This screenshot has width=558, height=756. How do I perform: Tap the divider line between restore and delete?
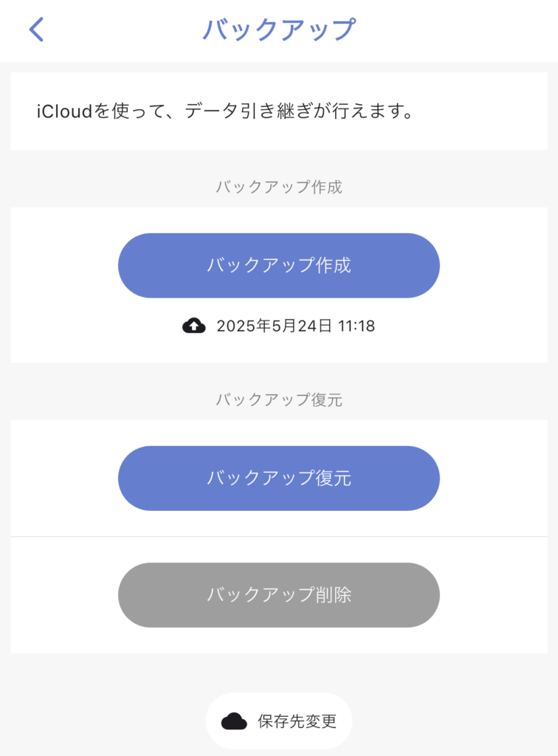pyautogui.click(x=278, y=536)
